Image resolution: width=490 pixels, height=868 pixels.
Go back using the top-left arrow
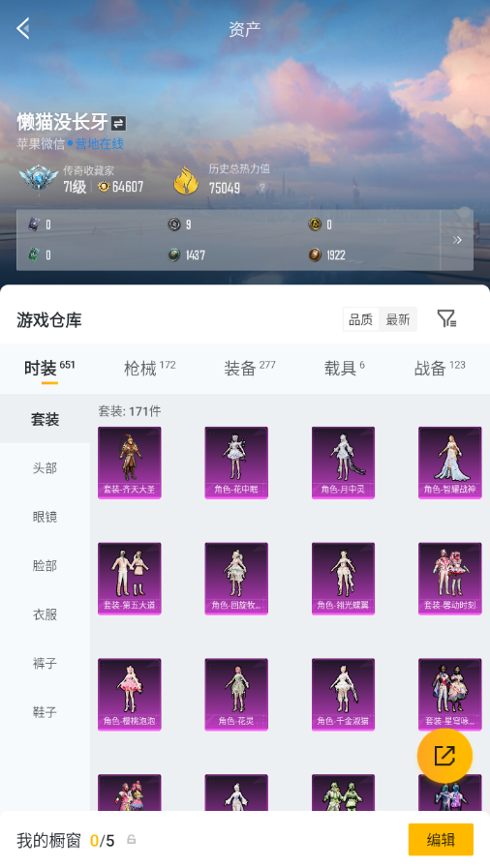[23, 28]
